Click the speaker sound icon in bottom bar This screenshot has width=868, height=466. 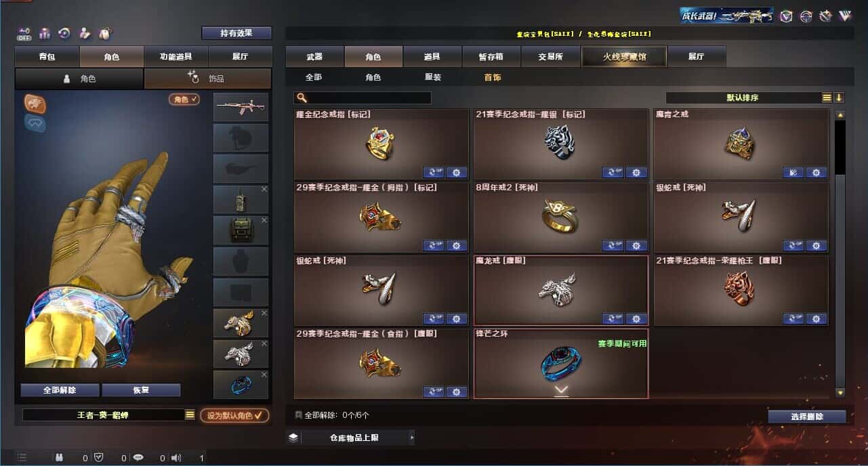[177, 458]
